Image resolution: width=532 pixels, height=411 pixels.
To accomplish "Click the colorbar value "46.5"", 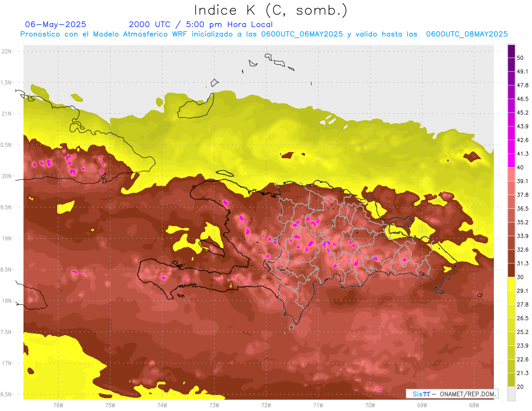I will [x=523, y=99].
